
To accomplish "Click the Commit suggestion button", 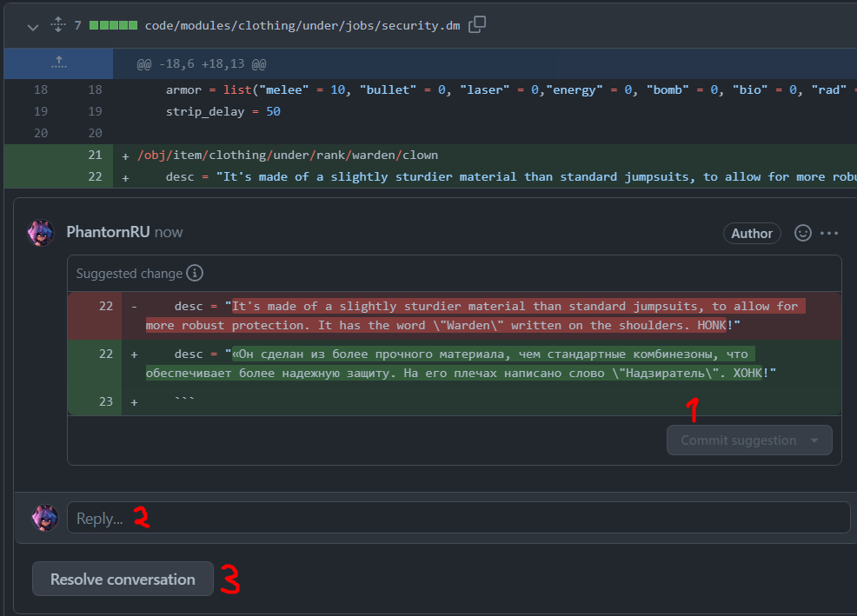I will 739,440.
